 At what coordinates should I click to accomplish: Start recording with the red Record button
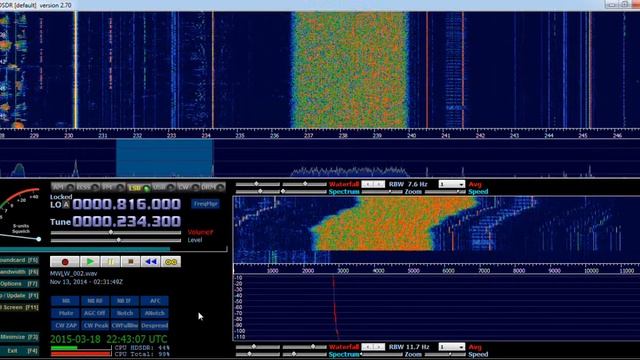point(64,262)
